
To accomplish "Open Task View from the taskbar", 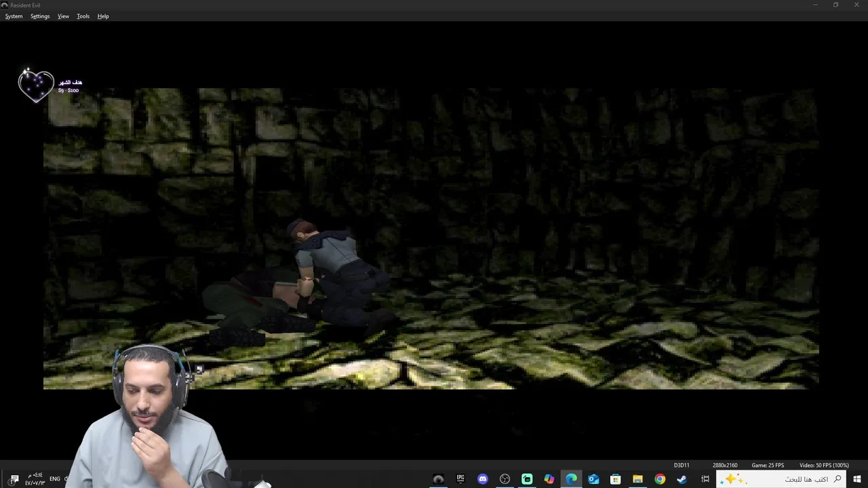I will coord(705,479).
